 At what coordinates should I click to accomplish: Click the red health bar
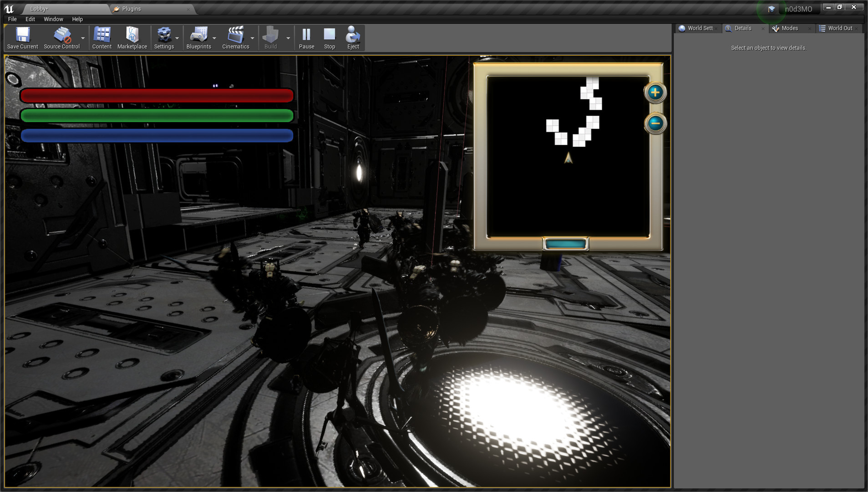point(157,96)
